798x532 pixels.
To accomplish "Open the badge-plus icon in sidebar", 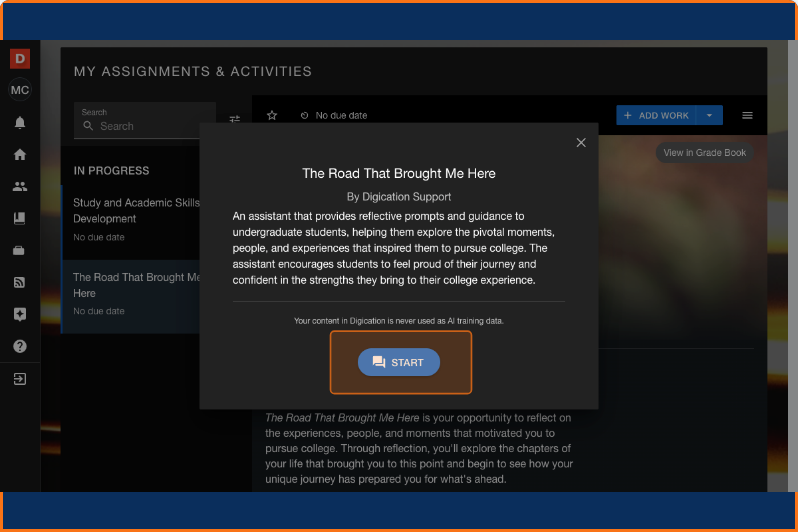I will click(20, 315).
